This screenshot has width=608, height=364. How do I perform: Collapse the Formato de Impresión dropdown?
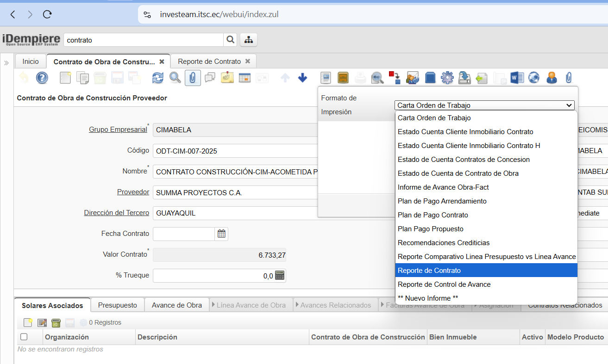(x=569, y=105)
